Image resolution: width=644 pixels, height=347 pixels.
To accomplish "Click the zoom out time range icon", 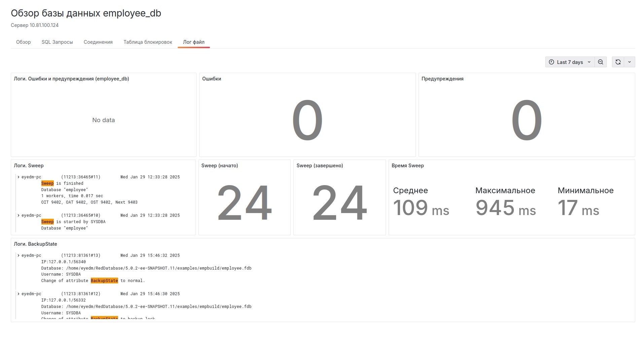I will point(600,62).
